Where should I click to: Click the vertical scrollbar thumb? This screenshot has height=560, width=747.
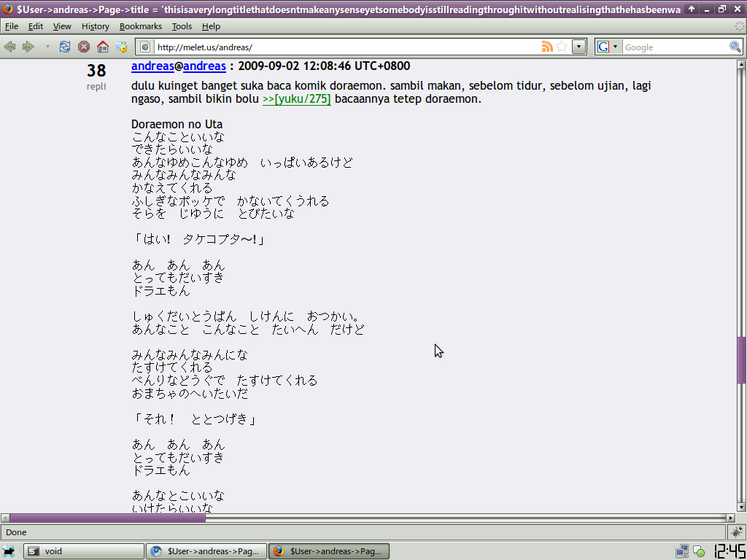[741, 361]
